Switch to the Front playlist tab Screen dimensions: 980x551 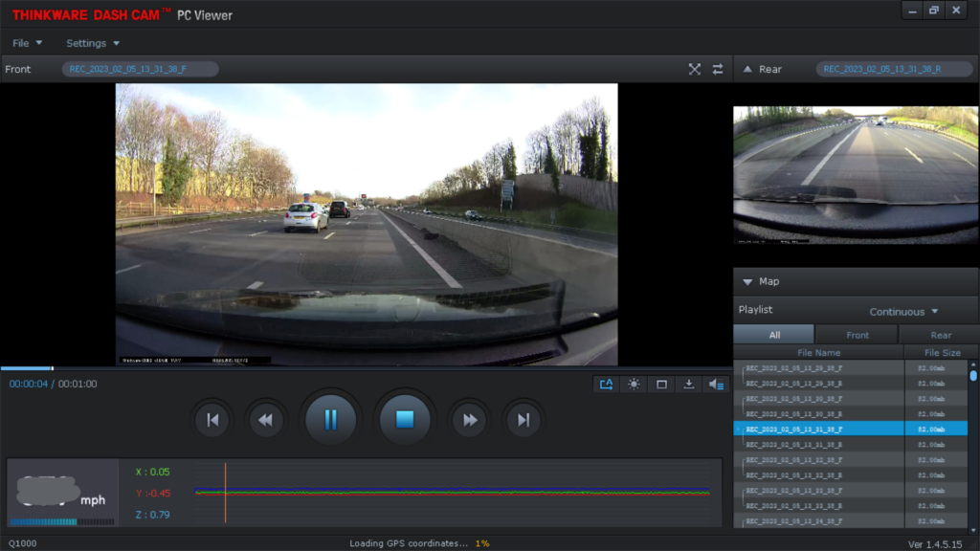857,335
